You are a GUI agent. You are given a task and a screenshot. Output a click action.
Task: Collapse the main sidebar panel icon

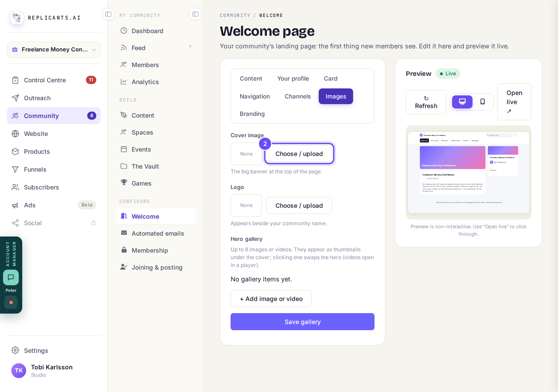tap(108, 14)
